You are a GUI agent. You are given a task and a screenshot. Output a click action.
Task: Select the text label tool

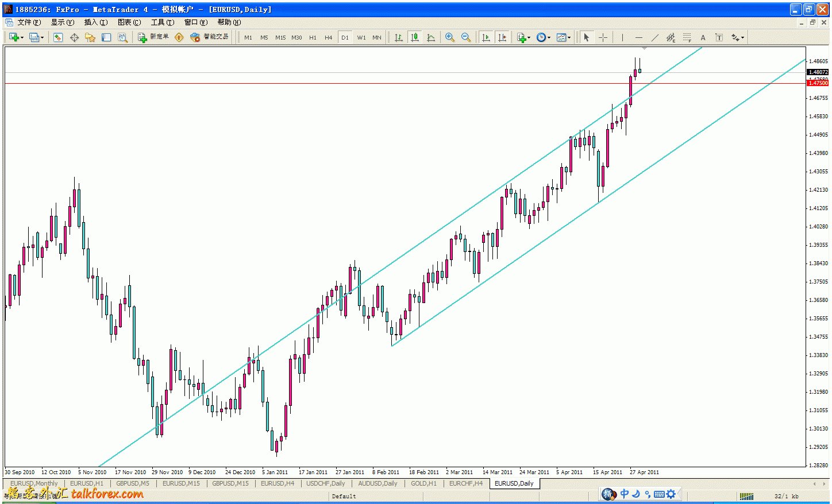click(719, 37)
